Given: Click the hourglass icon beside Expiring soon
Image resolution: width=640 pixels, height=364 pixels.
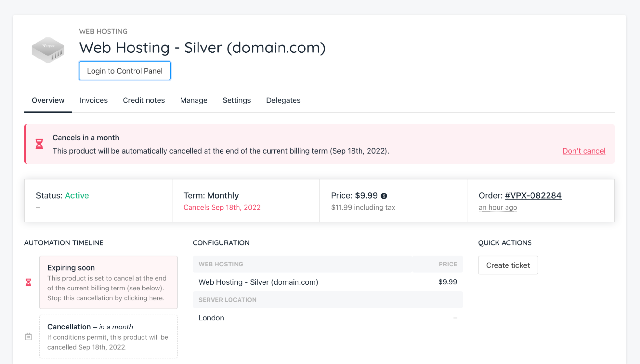Looking at the screenshot, I should pos(28,282).
